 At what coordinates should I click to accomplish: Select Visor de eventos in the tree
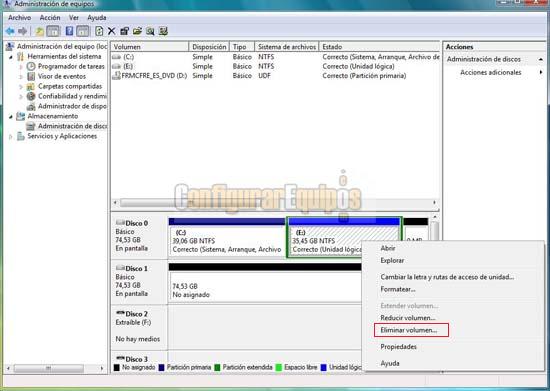[x=62, y=76]
